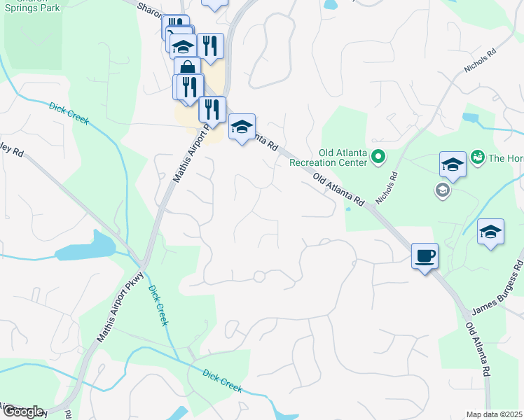Click the coffee cup marker on Old Atlanta Rd
This screenshot has height=420, width=524.
pyautogui.click(x=425, y=256)
